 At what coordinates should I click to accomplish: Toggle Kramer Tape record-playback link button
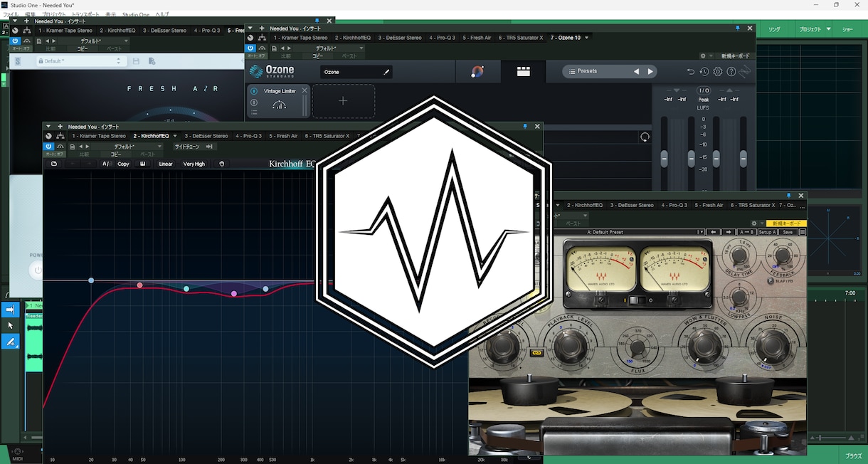coord(536,352)
